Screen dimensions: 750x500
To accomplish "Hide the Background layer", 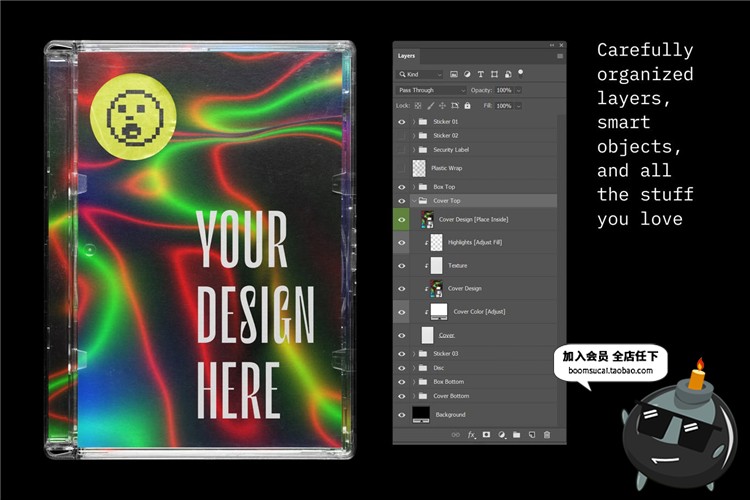I will [402, 414].
